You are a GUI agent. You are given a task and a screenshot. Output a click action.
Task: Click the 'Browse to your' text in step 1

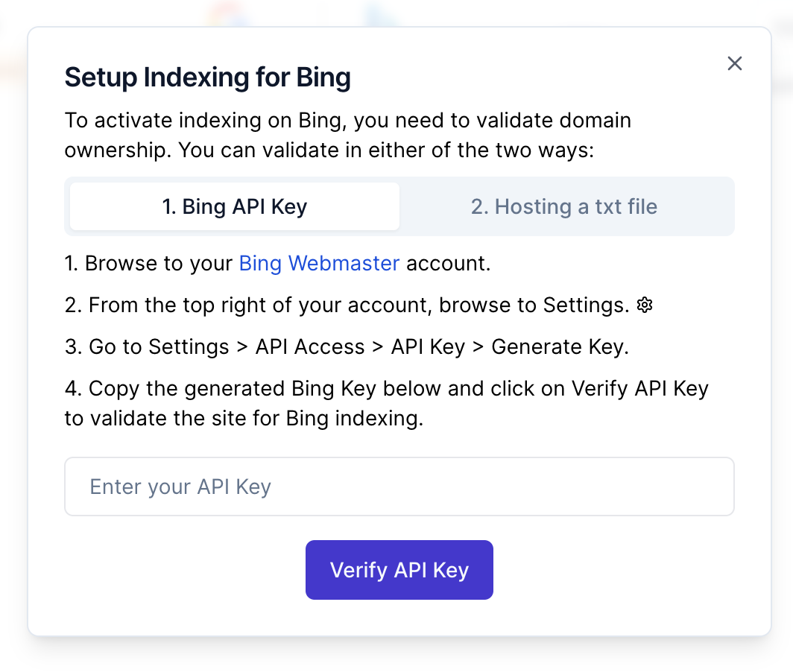(x=159, y=264)
